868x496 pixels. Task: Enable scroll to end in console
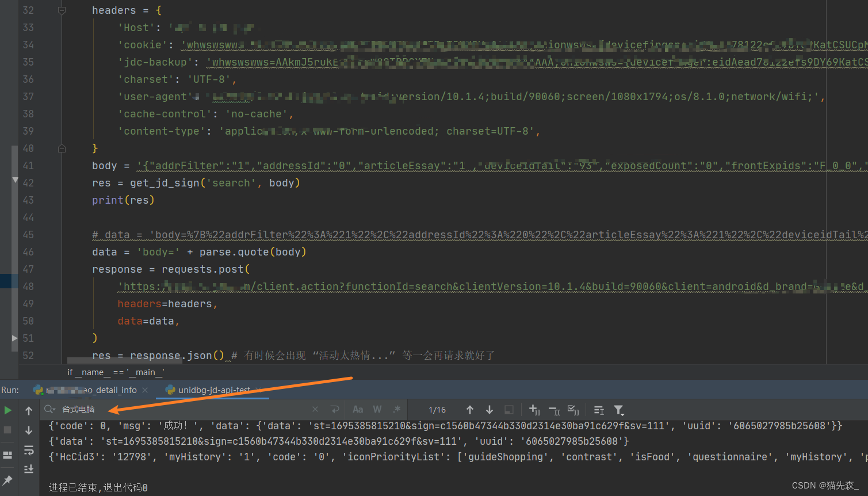pos(29,469)
